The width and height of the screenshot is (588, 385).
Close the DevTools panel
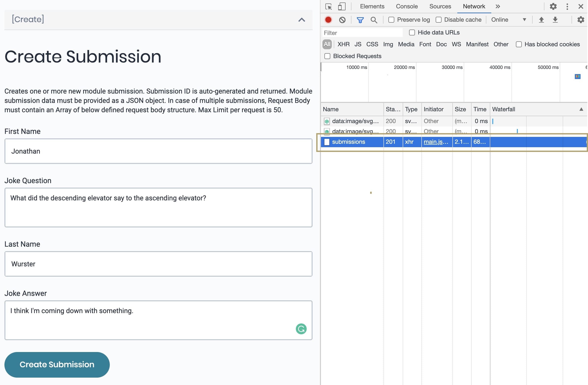click(581, 6)
